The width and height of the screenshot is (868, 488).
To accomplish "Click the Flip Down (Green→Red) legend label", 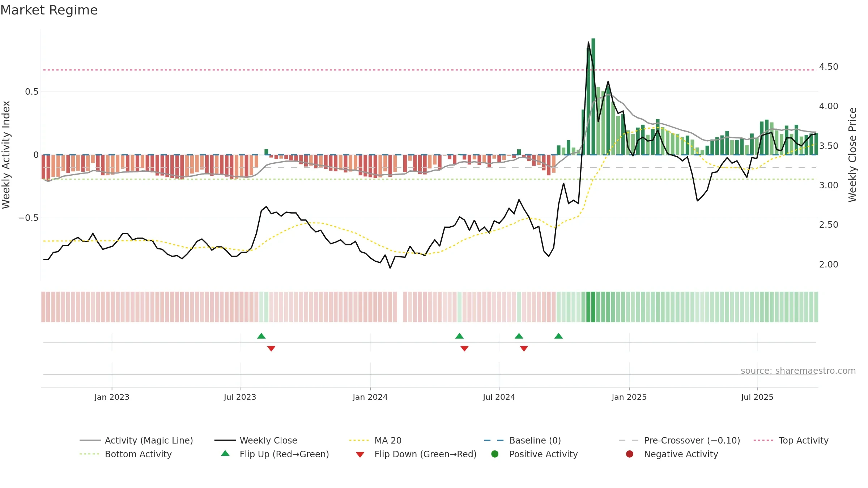I will point(425,454).
